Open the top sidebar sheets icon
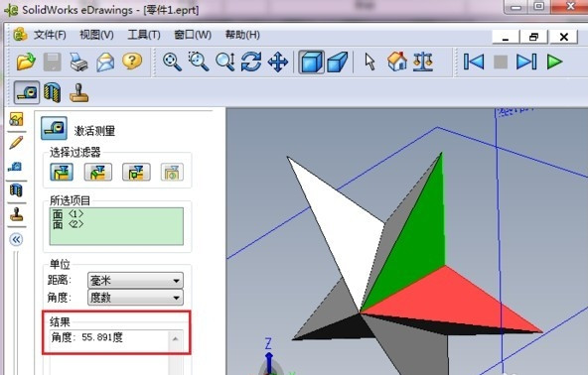Image resolution: width=588 pixels, height=375 pixels. pyautogui.click(x=16, y=119)
